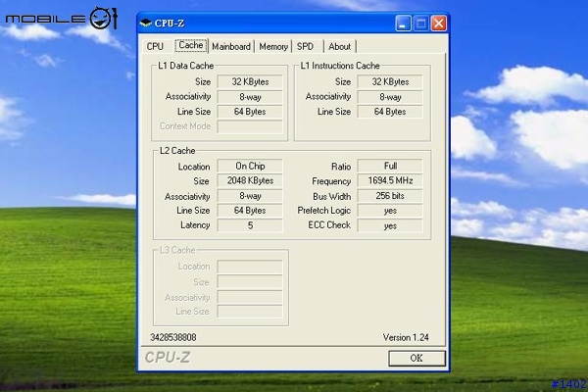Image resolution: width=588 pixels, height=392 pixels.
Task: Click Prefetch Logic 'yes' field
Action: click(390, 211)
